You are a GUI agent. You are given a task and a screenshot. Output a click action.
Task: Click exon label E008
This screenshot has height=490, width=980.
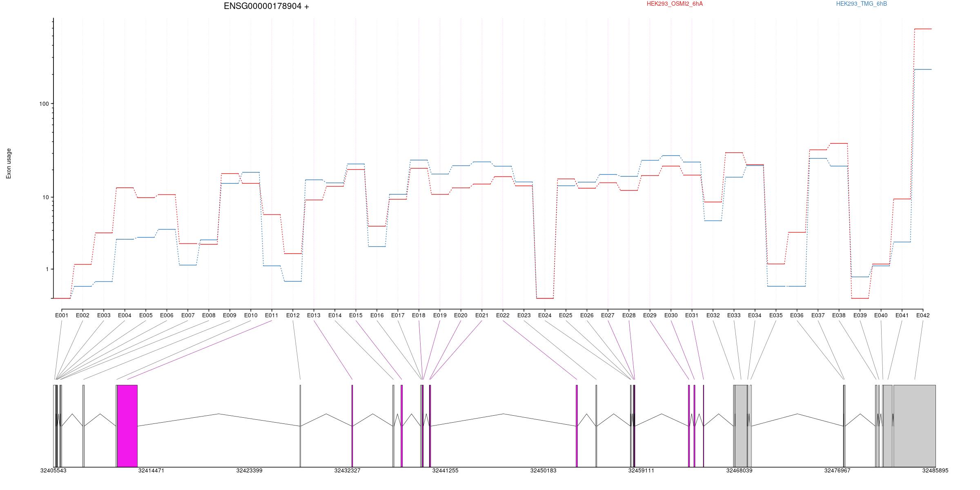tap(209, 315)
